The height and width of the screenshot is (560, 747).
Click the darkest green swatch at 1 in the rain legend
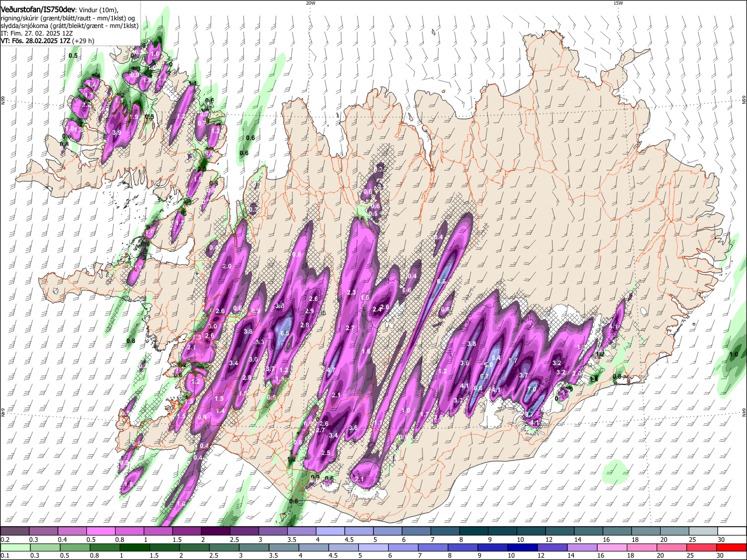pos(134,547)
